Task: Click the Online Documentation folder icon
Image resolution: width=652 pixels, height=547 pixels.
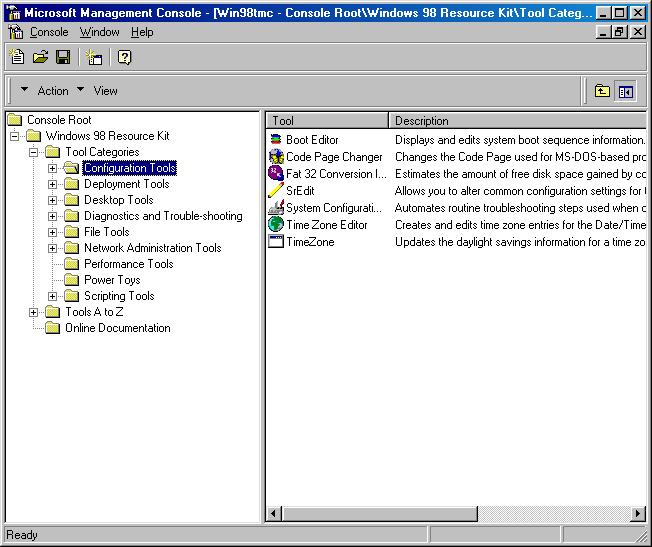Action: [52, 328]
